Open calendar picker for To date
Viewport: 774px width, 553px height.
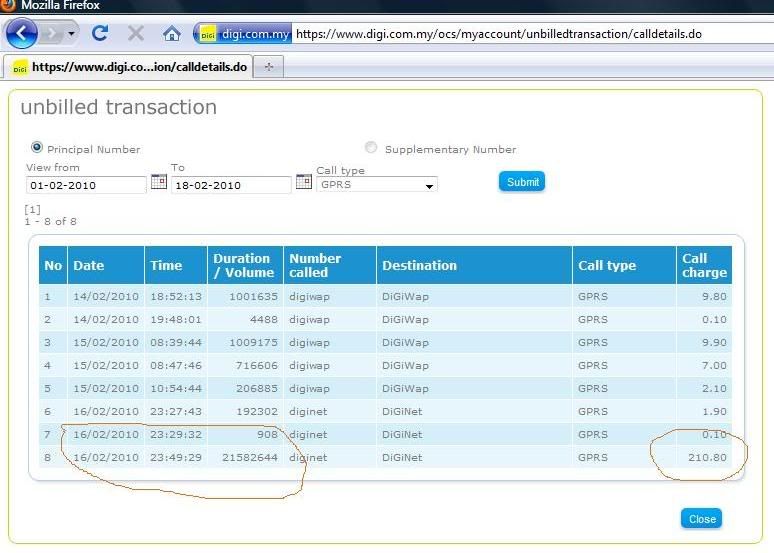tap(301, 182)
